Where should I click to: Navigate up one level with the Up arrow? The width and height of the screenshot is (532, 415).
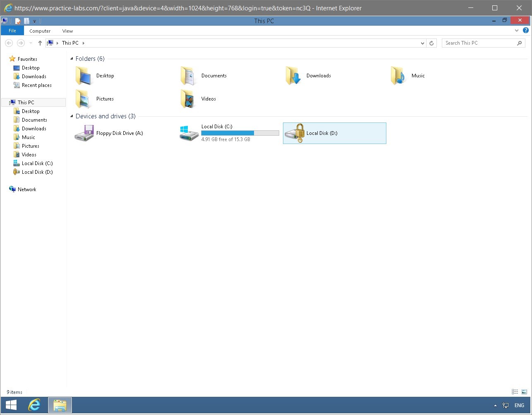(40, 43)
